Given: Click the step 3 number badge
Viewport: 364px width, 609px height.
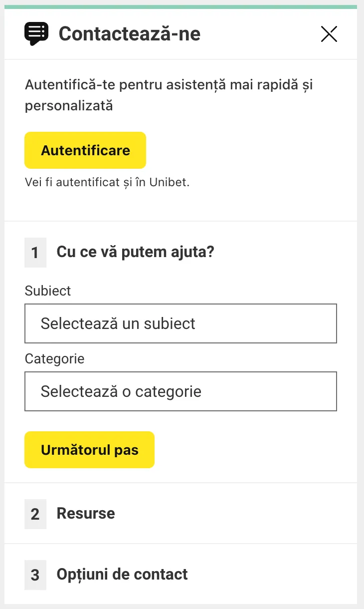Looking at the screenshot, I should (x=35, y=575).
